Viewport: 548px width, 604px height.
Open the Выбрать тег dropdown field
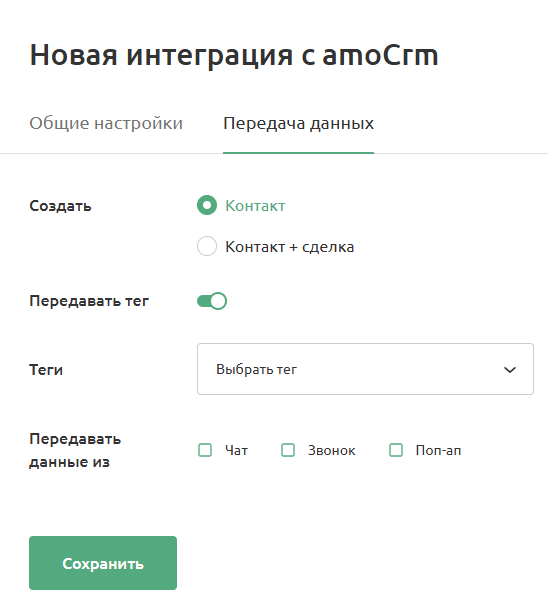click(x=365, y=369)
